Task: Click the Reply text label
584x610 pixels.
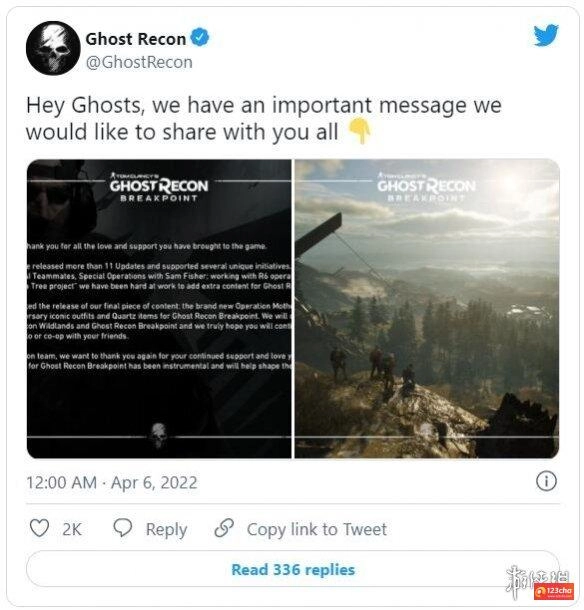Action: 166,529
